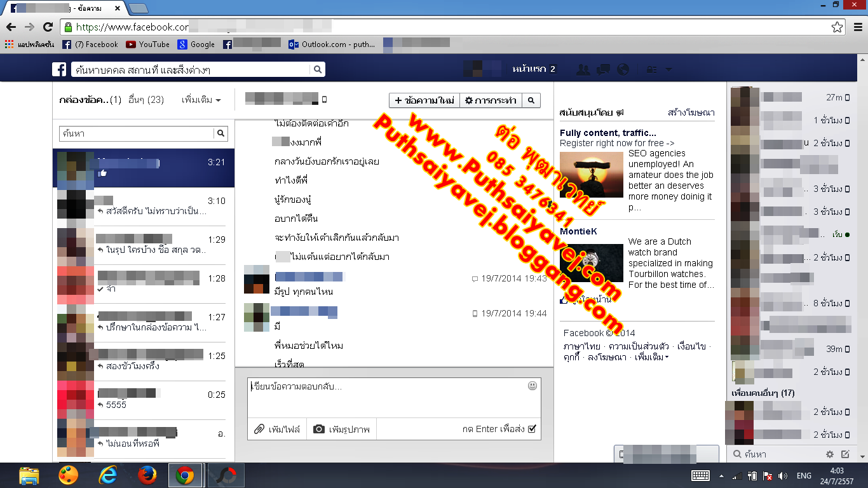Open (7) Facebook bookmark
The image size is (868, 488).
(90, 44)
